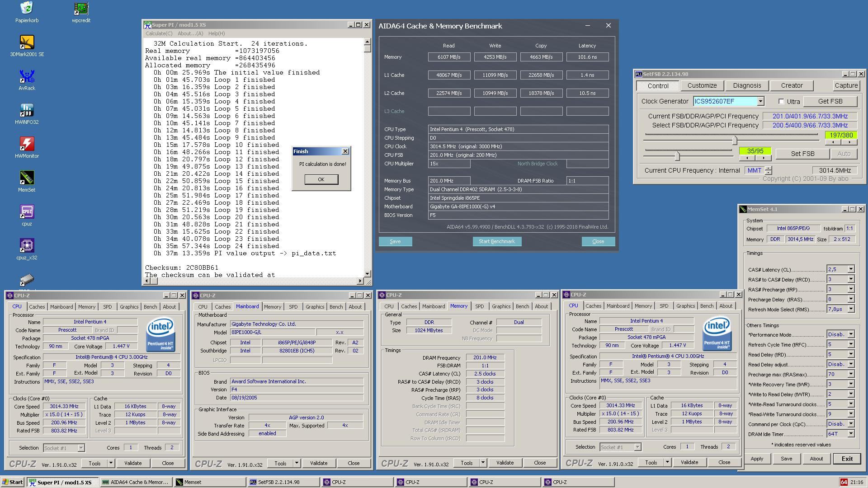
Task: Open the 3DMark2001 SE desktop icon
Action: tap(27, 43)
